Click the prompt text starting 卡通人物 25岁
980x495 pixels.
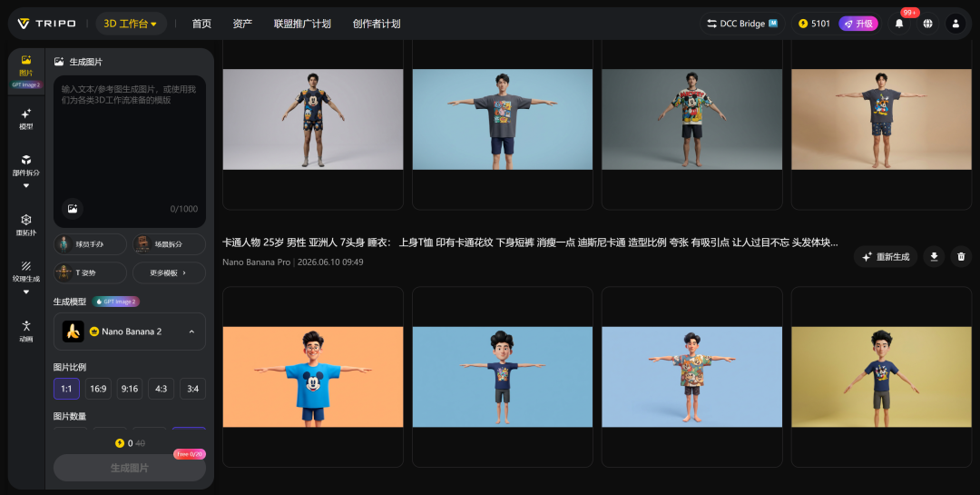[530, 243]
